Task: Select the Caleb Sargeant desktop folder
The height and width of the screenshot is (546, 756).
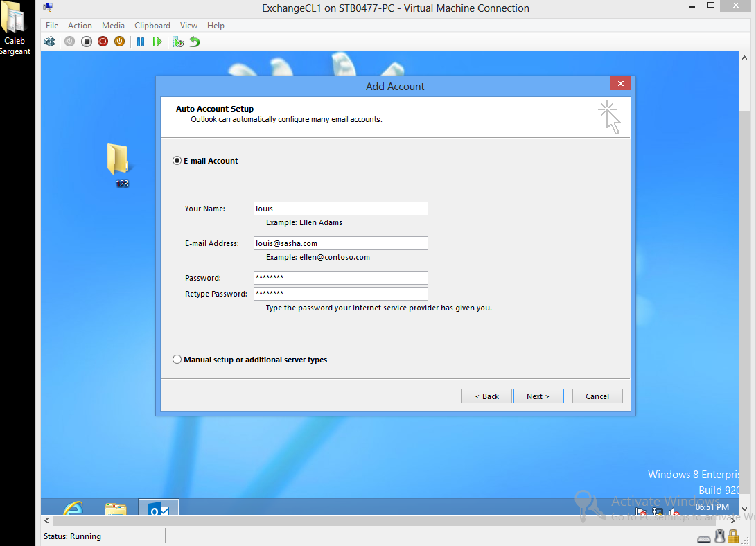Action: pos(15,29)
